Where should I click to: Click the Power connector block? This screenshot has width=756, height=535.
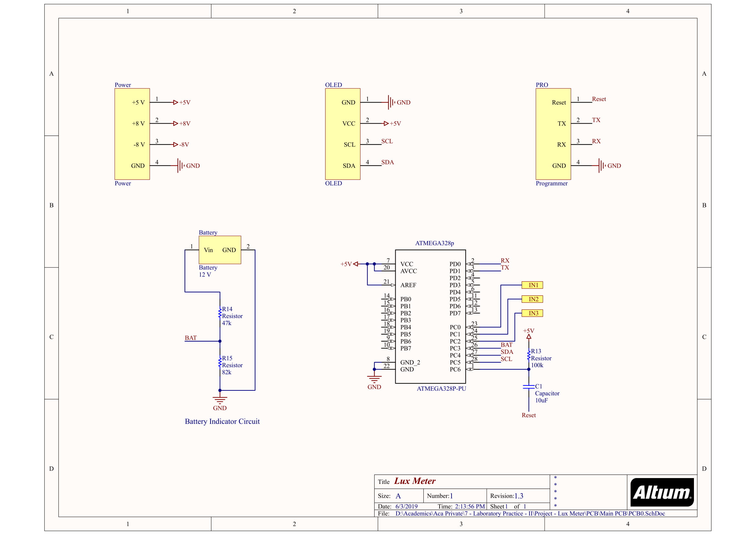132,134
